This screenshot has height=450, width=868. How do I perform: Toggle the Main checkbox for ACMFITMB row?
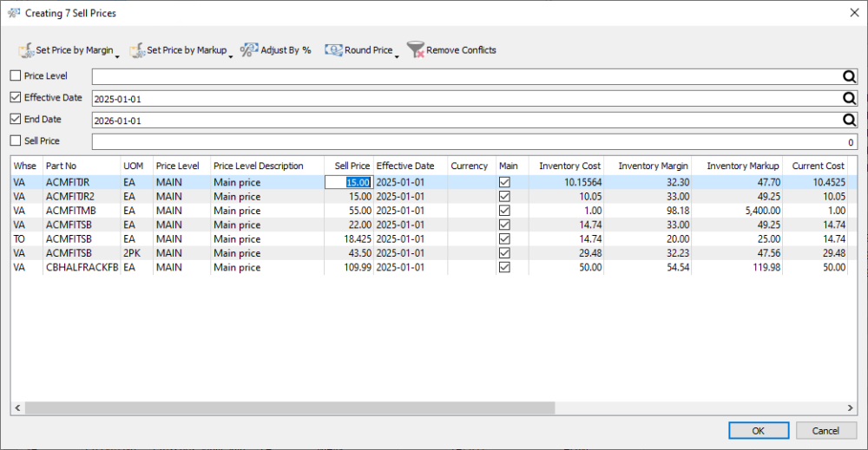pyautogui.click(x=504, y=211)
